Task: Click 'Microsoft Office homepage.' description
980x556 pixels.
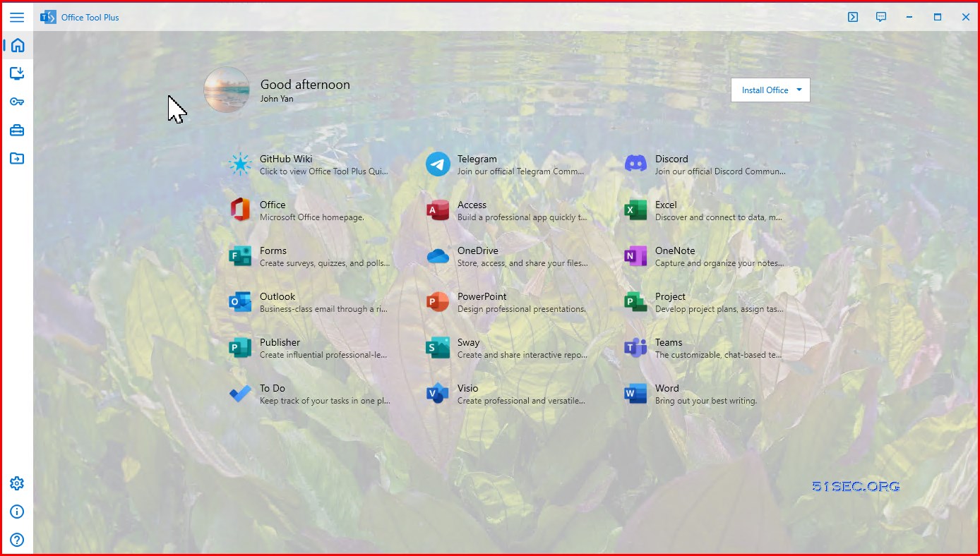Action: click(x=312, y=217)
